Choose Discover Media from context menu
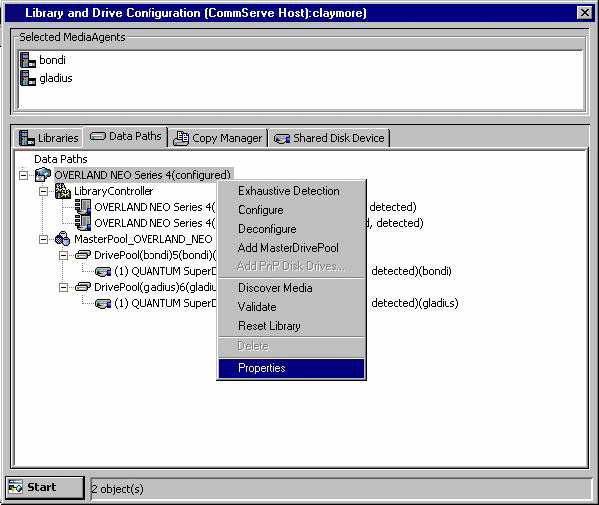Screen dimensions: 599x505 tap(291, 288)
